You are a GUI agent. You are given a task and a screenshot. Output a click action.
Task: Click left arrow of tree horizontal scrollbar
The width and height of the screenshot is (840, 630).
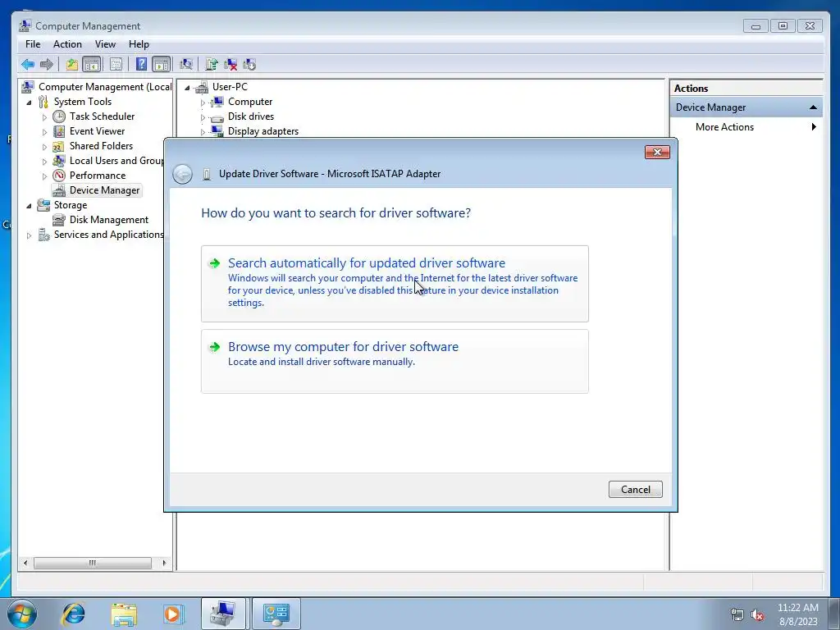(25, 563)
